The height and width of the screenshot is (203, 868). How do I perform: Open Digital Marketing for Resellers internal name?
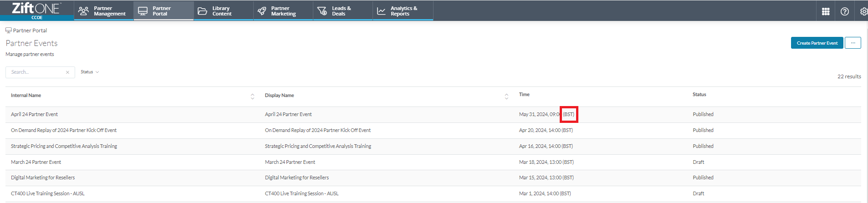click(x=43, y=178)
